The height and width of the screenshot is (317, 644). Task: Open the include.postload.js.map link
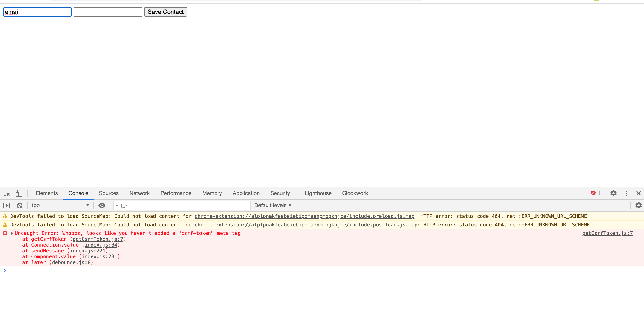tap(306, 225)
